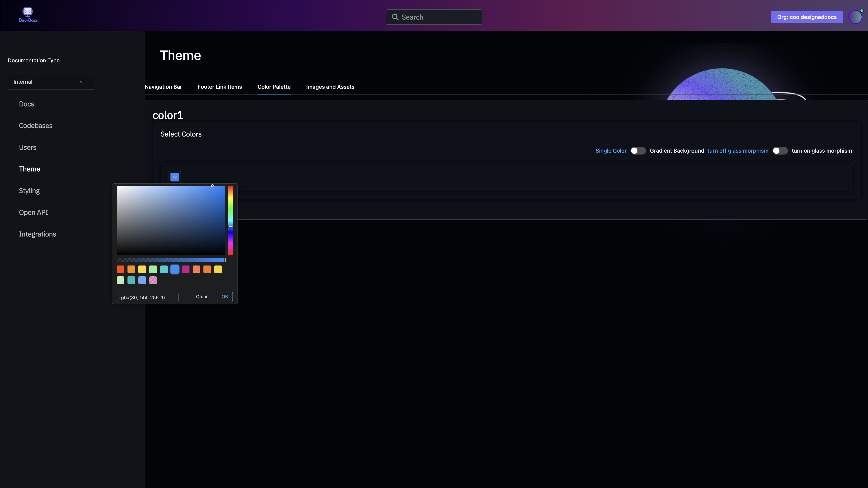
Task: Open the user avatar profile menu
Action: click(855, 17)
